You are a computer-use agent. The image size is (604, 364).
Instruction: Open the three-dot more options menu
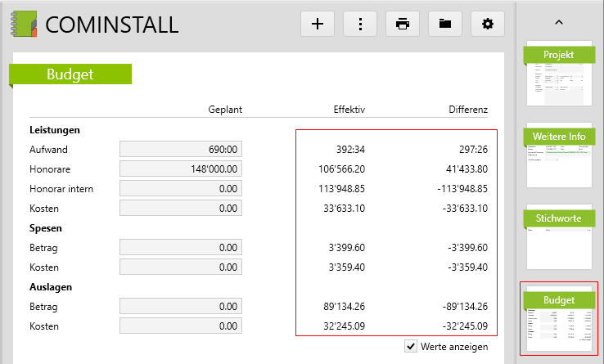(360, 24)
